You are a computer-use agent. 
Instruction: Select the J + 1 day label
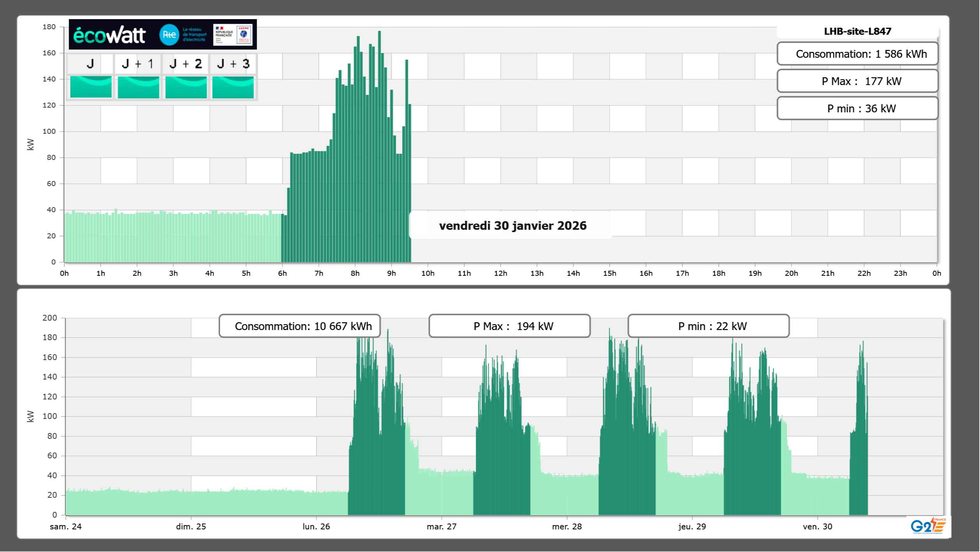138,64
